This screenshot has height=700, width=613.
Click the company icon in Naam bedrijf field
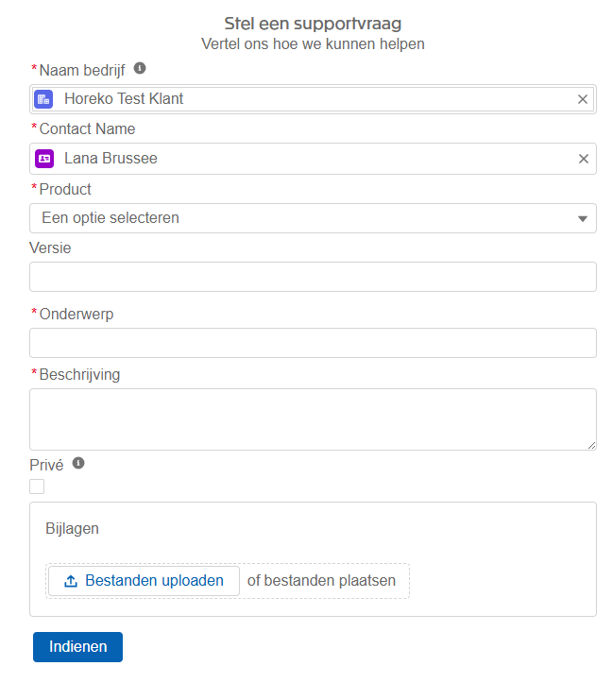tap(43, 99)
